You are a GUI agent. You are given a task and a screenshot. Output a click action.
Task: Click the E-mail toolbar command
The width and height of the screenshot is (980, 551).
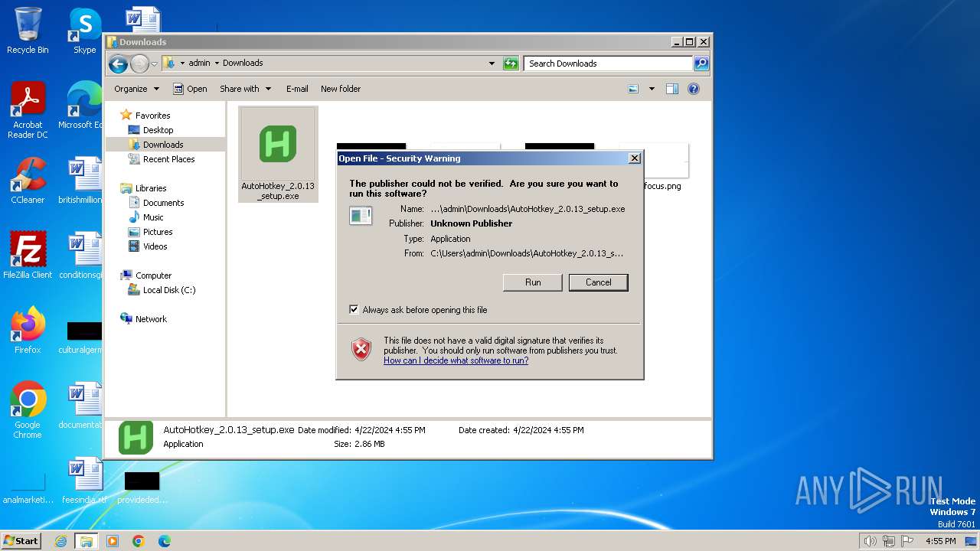(x=297, y=89)
